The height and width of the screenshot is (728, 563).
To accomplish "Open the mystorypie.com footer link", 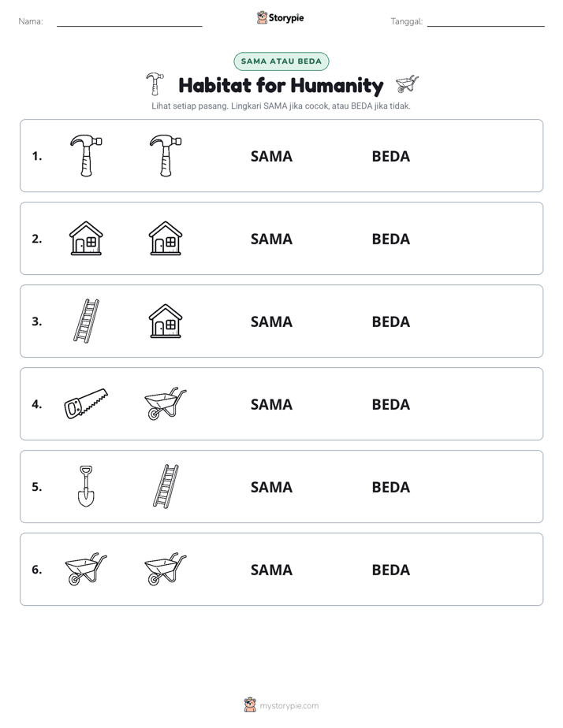I will point(289,706).
